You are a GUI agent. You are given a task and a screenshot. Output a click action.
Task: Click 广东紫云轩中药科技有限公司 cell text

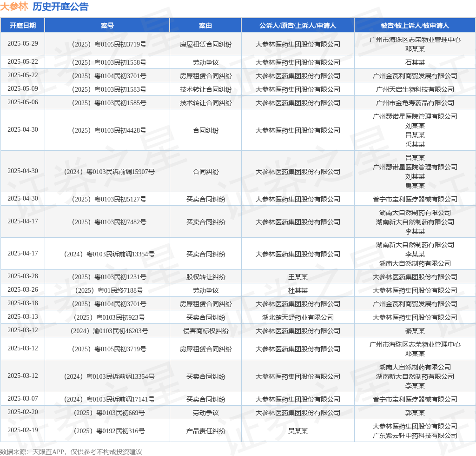415,436
